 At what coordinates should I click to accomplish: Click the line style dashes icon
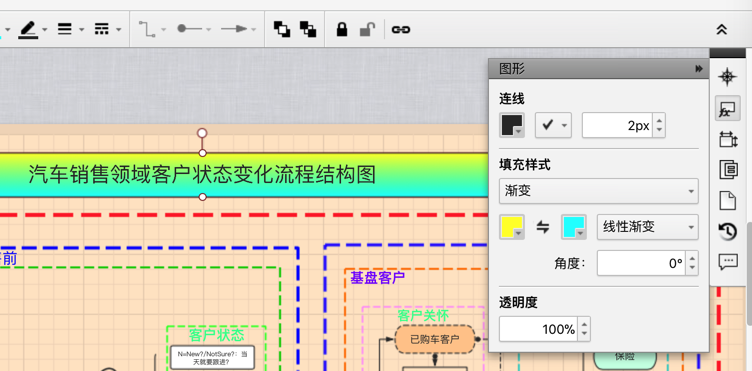[x=102, y=29]
